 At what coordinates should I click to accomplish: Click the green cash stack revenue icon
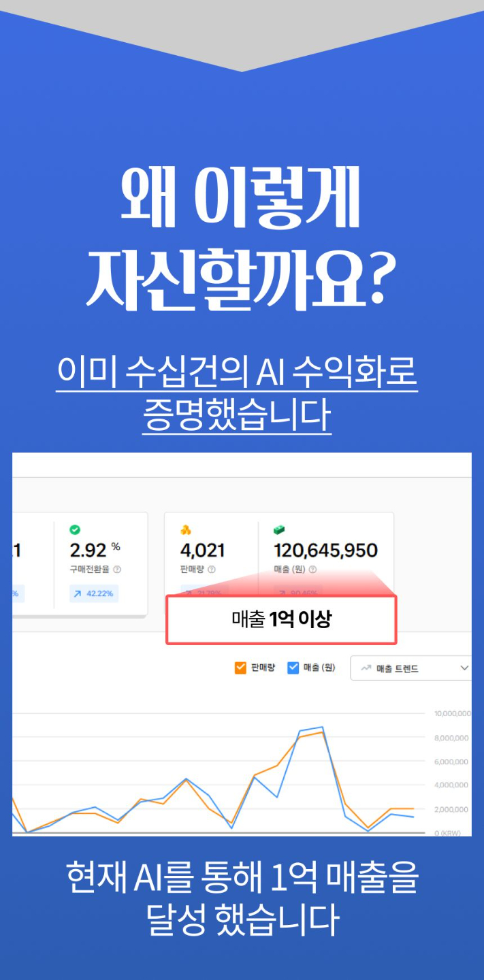tap(280, 529)
